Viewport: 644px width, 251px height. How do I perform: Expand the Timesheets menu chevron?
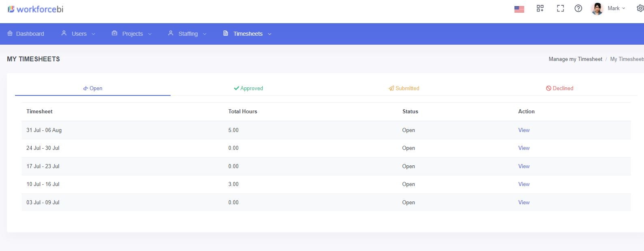[x=270, y=34]
